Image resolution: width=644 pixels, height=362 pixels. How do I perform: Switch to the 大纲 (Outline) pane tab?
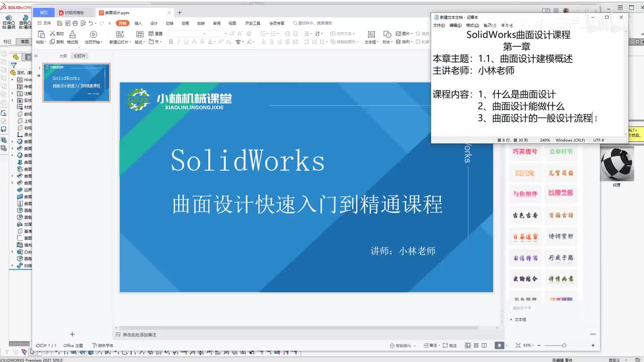63,56
